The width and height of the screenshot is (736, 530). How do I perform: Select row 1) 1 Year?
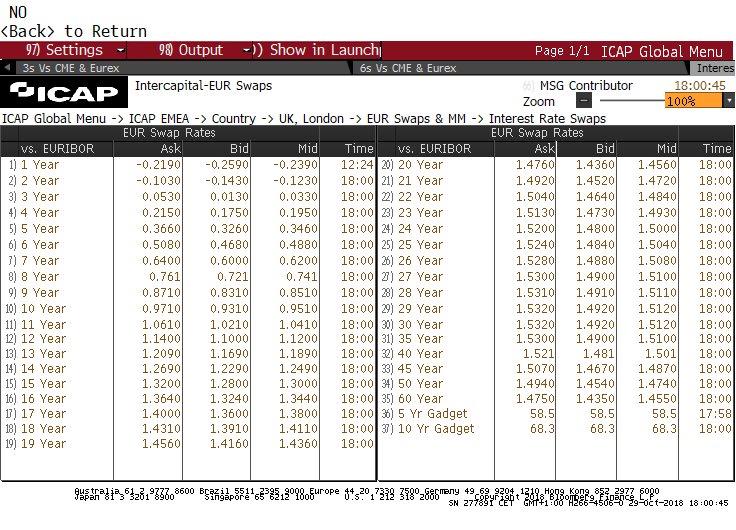coord(188,165)
